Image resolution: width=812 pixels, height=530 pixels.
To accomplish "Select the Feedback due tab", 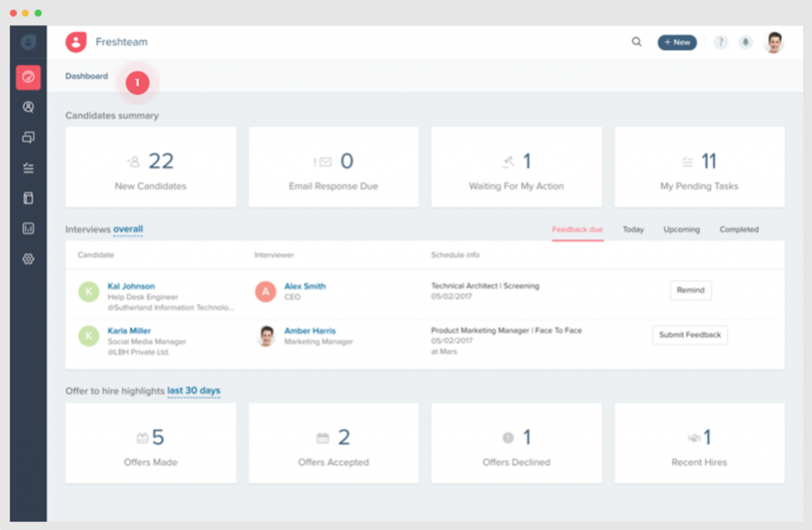I will (x=577, y=229).
